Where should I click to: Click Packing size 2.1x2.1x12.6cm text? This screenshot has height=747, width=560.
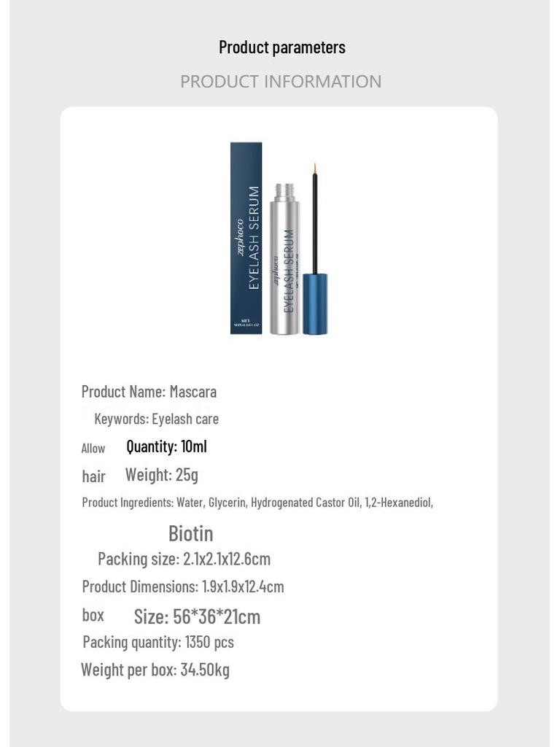pyautogui.click(x=184, y=559)
